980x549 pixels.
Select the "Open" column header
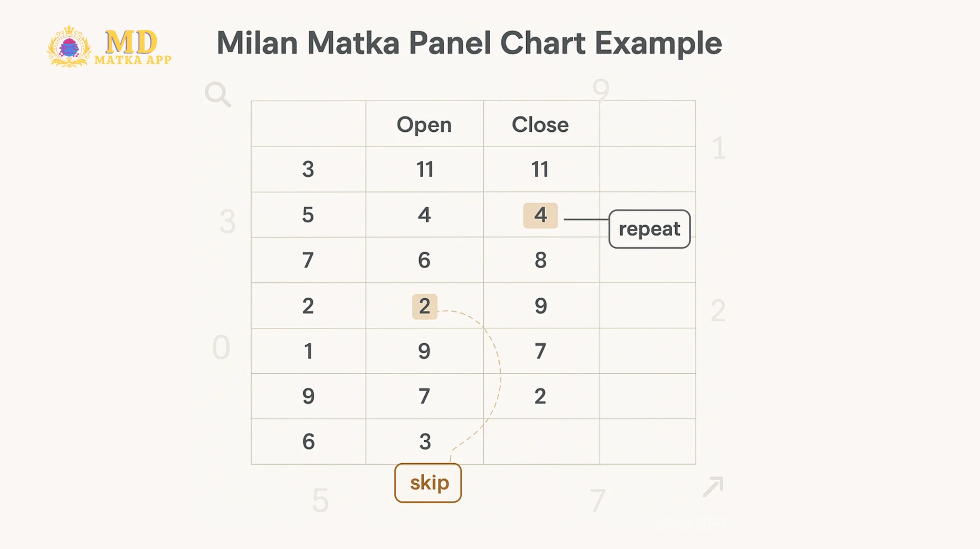424,125
